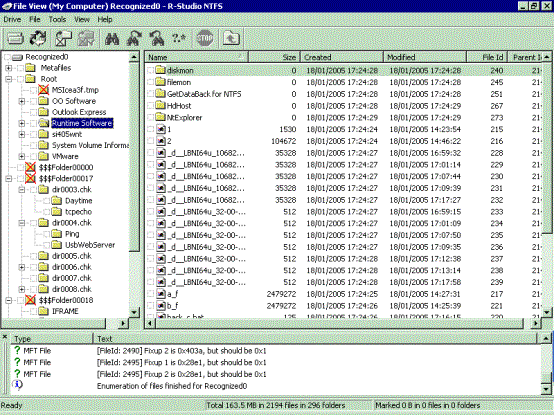Tick the Metafiles tree checkbox
Screen dimensions: 554x415
coord(20,68)
